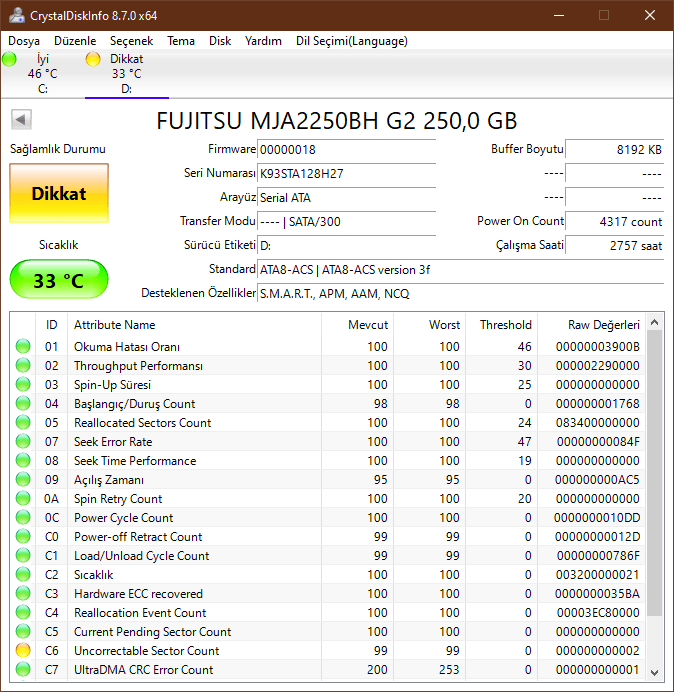Click status icon for C2 Sıcaklık row

point(23,574)
